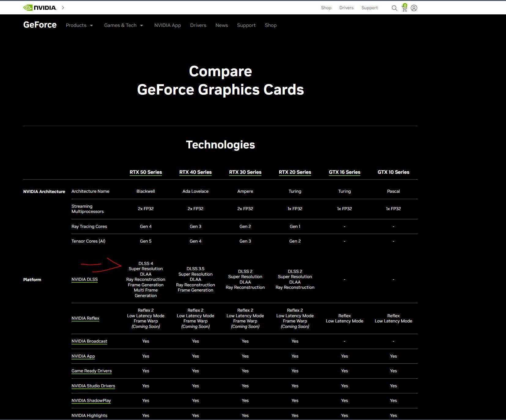Open Shop link in top header

click(326, 8)
